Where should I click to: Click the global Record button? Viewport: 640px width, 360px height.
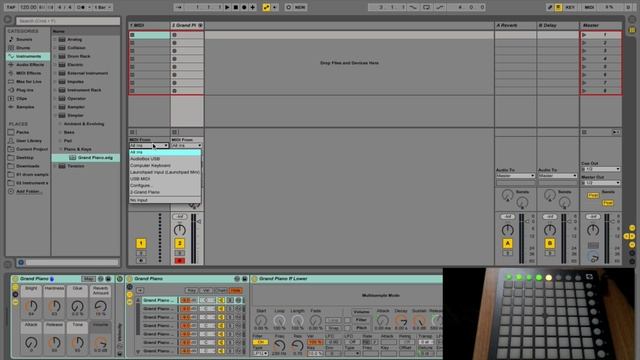[244, 7]
